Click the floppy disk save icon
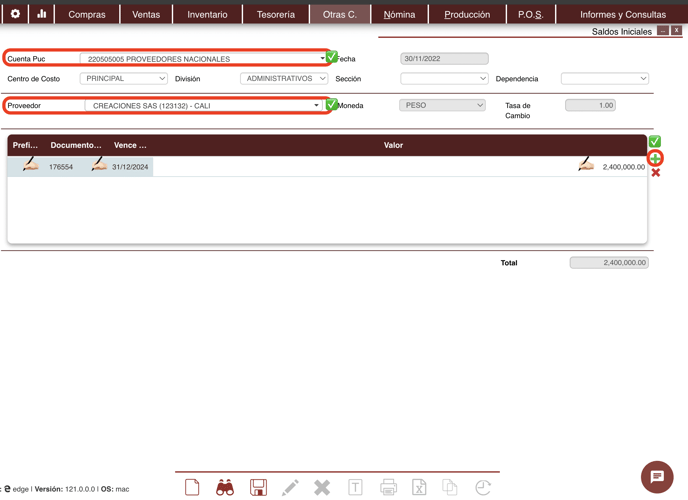Image resolution: width=688 pixels, height=500 pixels. point(258,487)
